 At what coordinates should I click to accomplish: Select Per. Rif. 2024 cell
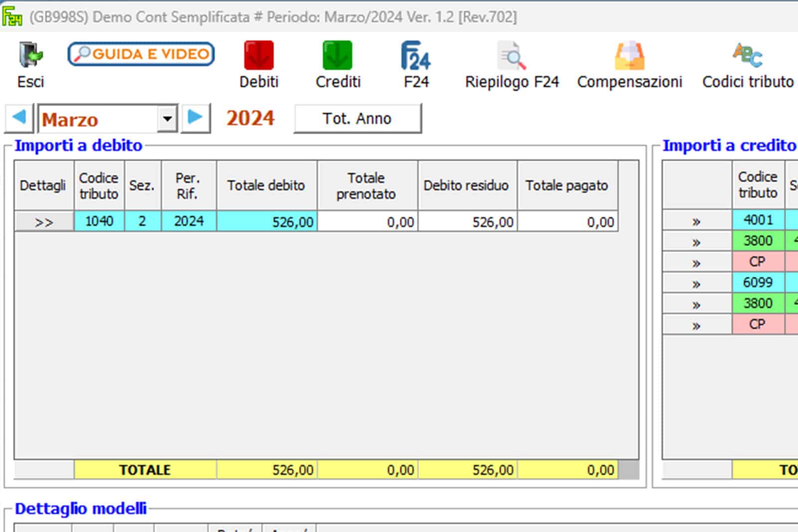pos(189,221)
